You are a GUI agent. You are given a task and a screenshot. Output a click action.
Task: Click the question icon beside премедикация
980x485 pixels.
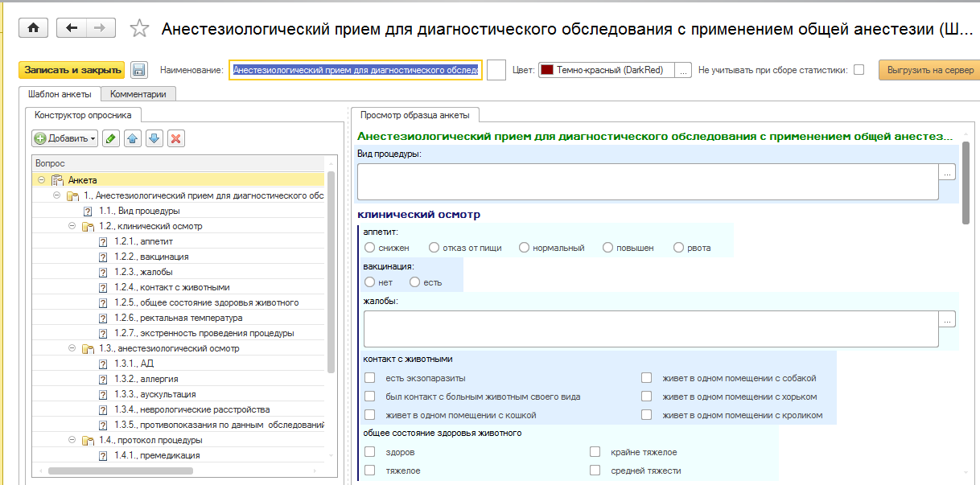tap(102, 455)
